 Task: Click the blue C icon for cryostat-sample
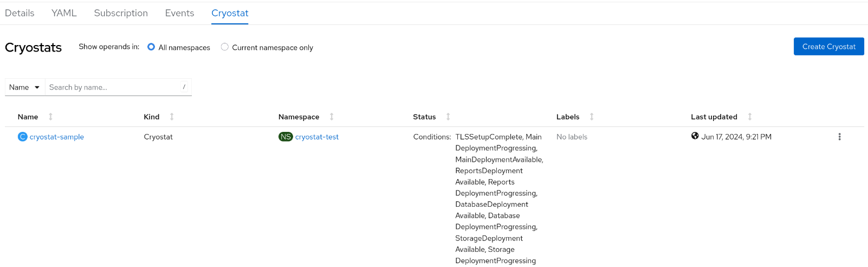click(x=22, y=137)
